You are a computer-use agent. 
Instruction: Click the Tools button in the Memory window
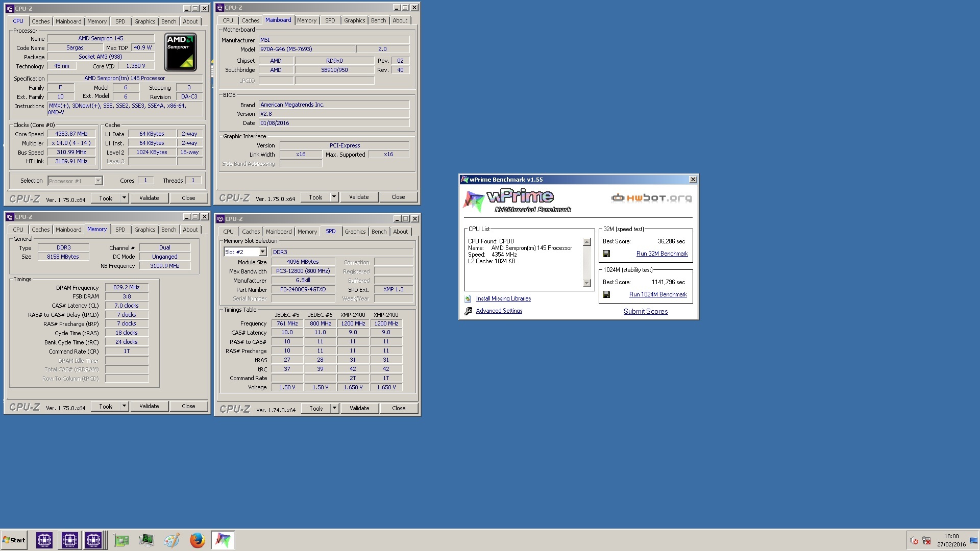[x=106, y=406]
